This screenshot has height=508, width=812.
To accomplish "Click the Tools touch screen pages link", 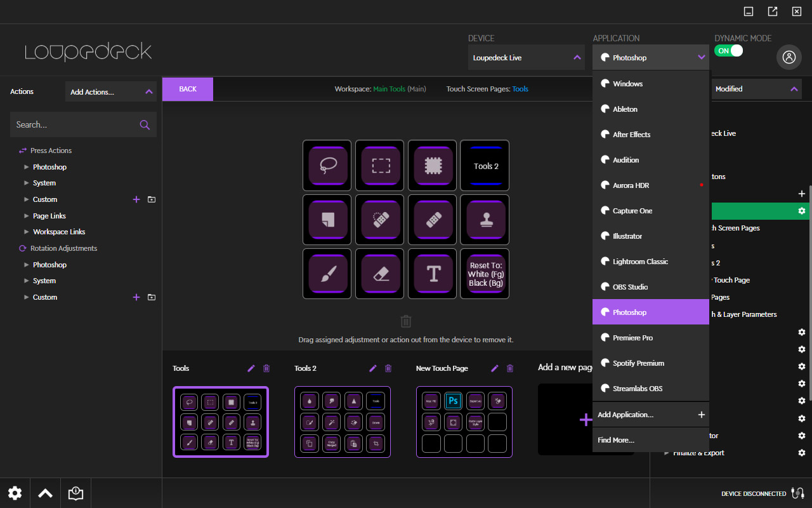I will (x=520, y=89).
